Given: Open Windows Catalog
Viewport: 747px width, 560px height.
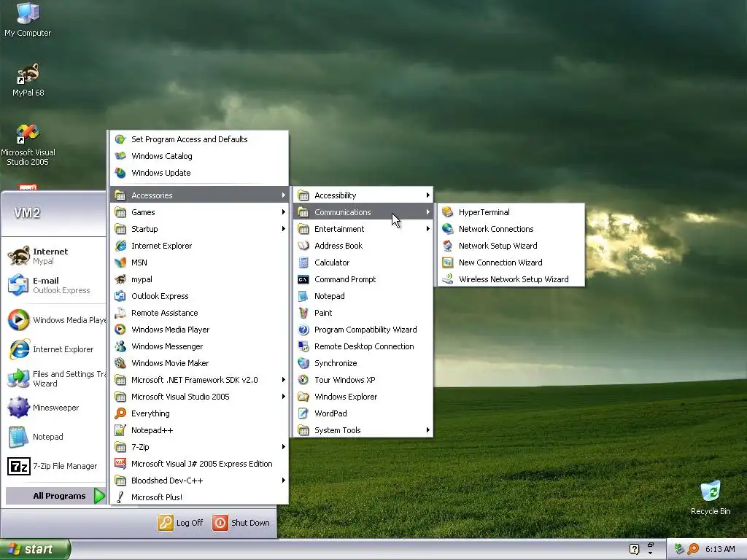Looking at the screenshot, I should click(x=199, y=156).
